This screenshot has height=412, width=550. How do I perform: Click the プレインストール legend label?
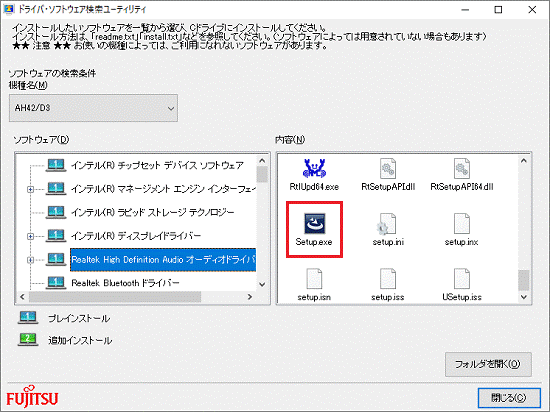[x=79, y=318]
